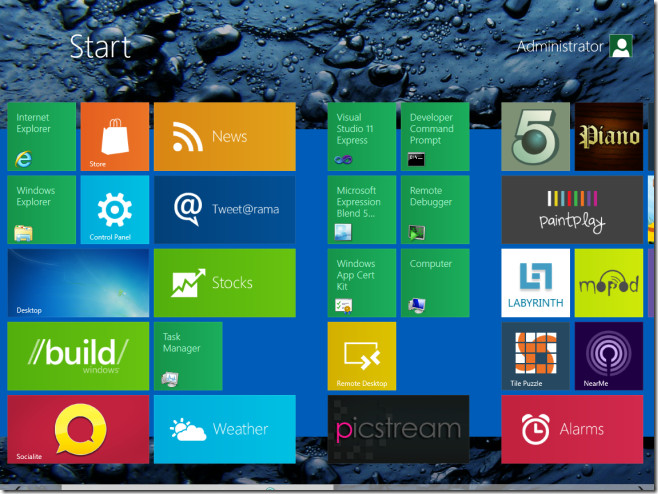Image resolution: width=658 pixels, height=494 pixels.
Task: Open the News tile
Action: [225, 136]
